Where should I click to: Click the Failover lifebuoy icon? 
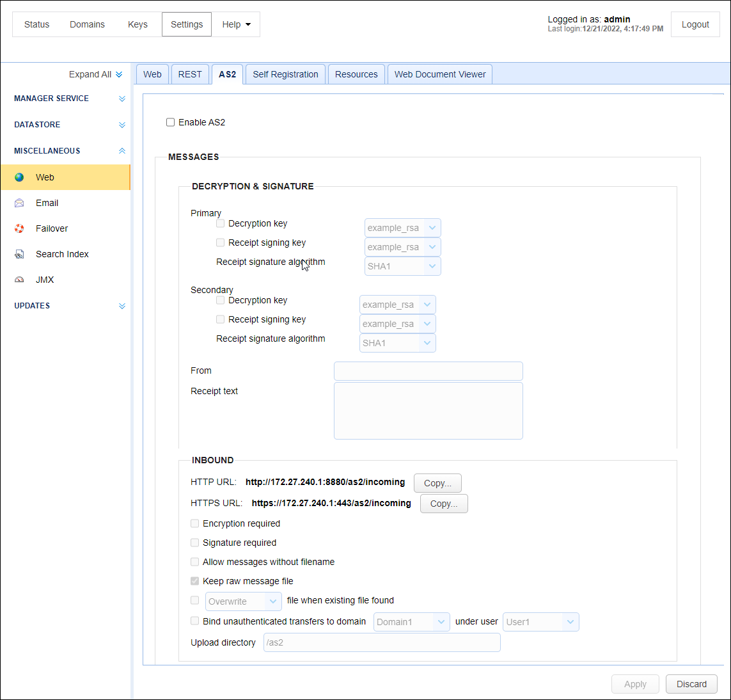[x=19, y=228]
